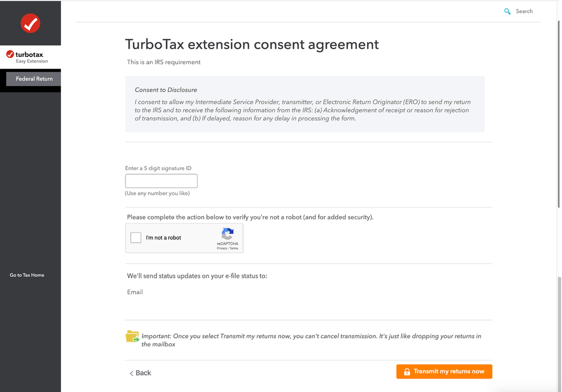Check the I'm not a robot box
The width and height of the screenshot is (562, 392).
click(x=136, y=238)
